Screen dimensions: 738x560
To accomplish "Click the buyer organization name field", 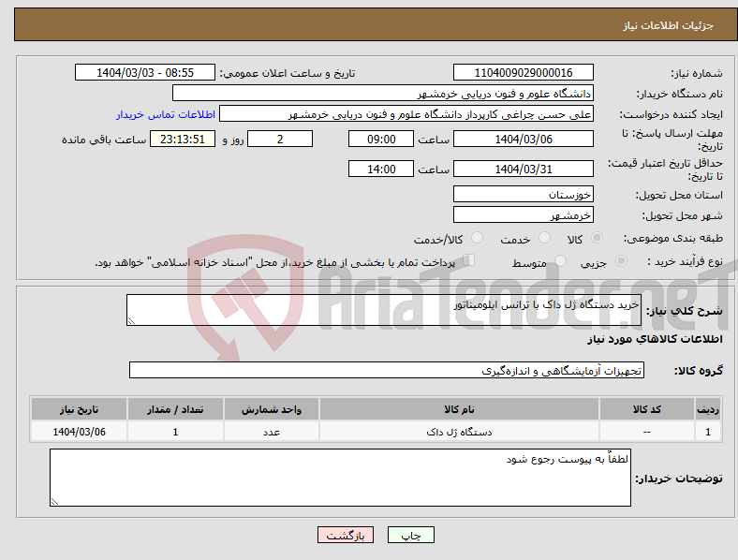I will pyautogui.click(x=383, y=93).
